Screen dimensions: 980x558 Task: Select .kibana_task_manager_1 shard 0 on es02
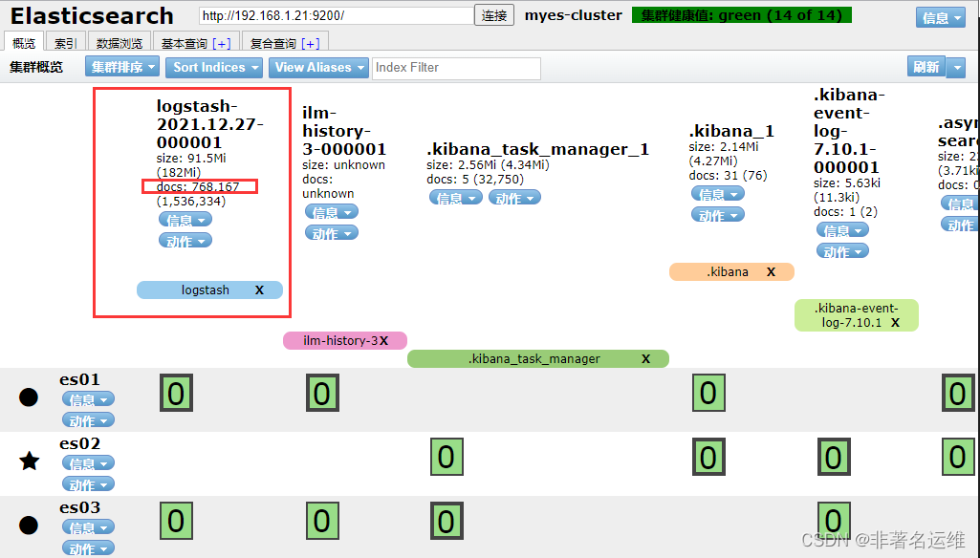click(x=446, y=457)
